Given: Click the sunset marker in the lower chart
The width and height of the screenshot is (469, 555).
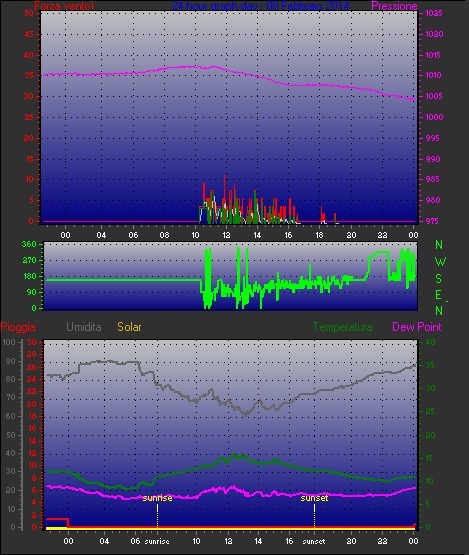Looking at the screenshot, I should pos(314,515).
